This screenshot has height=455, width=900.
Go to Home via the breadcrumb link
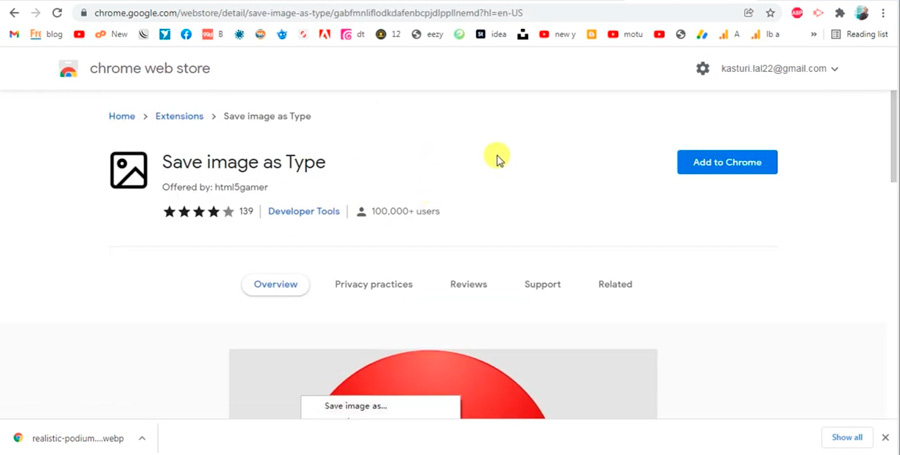(122, 116)
